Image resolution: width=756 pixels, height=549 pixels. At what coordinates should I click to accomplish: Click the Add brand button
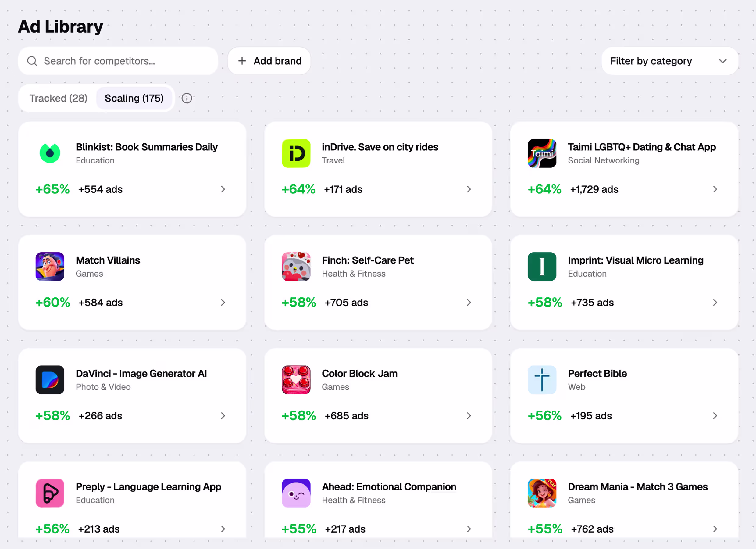[x=269, y=61]
